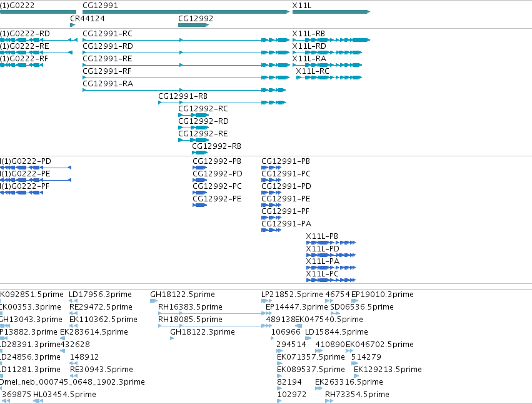The width and height of the screenshot is (532, 404).
Task: Click polypeptide label CG12992-PB
Action: (217, 161)
